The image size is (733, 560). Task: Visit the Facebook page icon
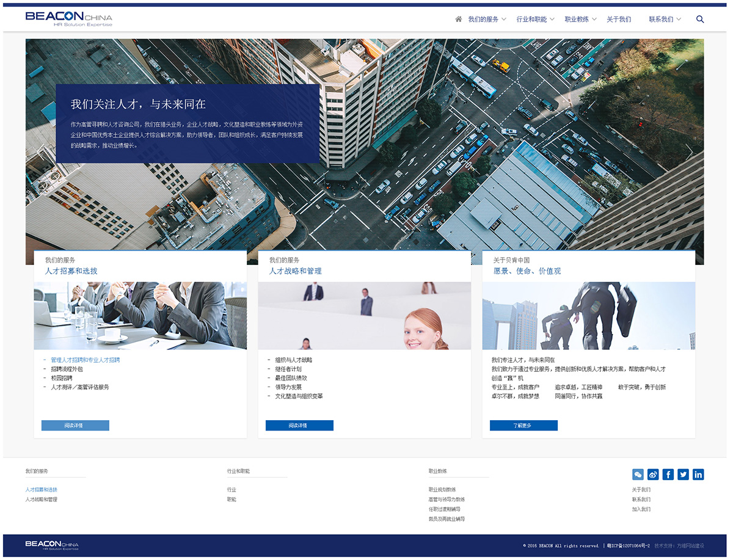668,475
